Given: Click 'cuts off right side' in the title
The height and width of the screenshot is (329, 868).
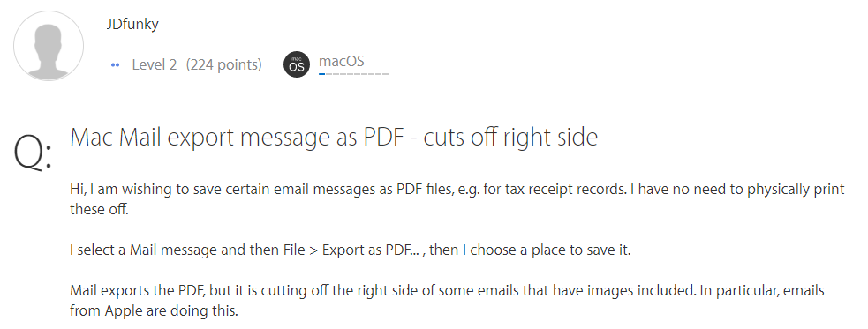Looking at the screenshot, I should pyautogui.click(x=510, y=137).
